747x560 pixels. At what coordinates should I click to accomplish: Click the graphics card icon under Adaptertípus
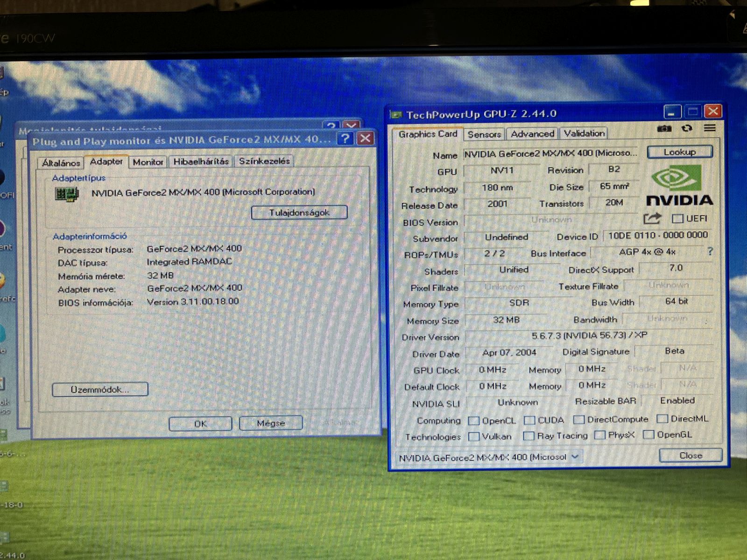(67, 194)
